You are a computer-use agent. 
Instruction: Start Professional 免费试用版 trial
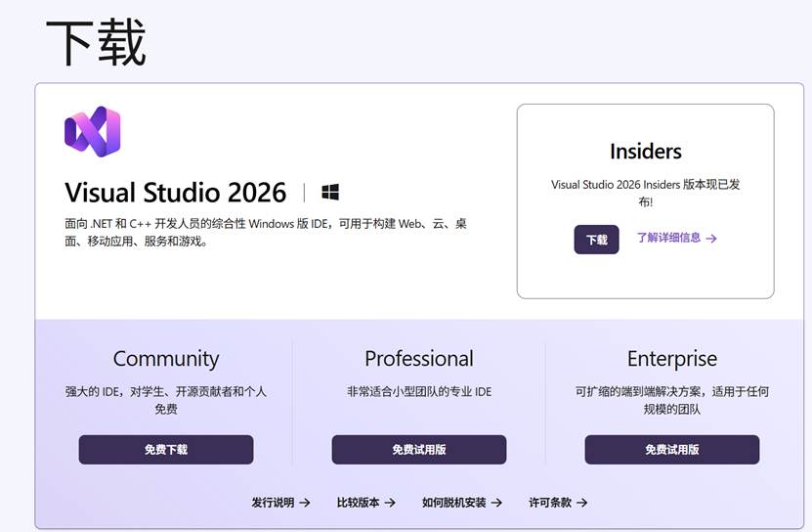tap(419, 450)
